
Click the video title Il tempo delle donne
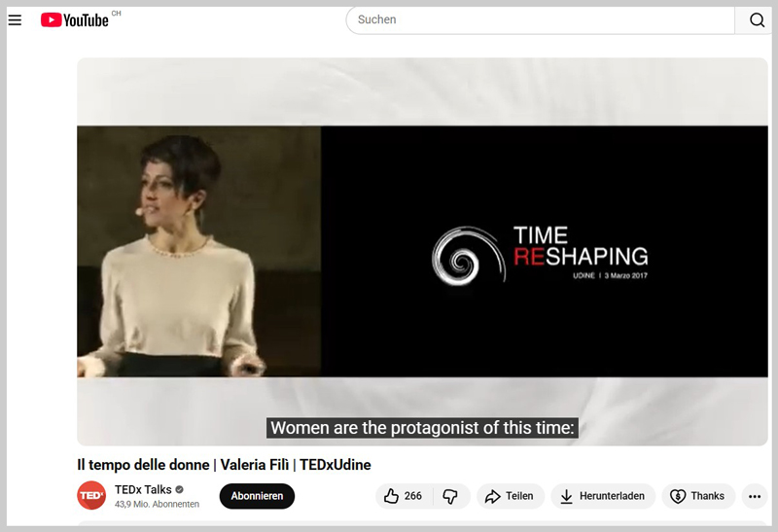pos(224,465)
